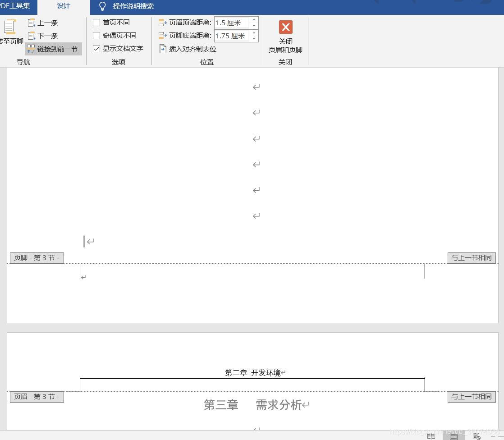Viewport: 504px width, 440px height.
Task: Decrease header top distance with down arrow
Action: 254,26
